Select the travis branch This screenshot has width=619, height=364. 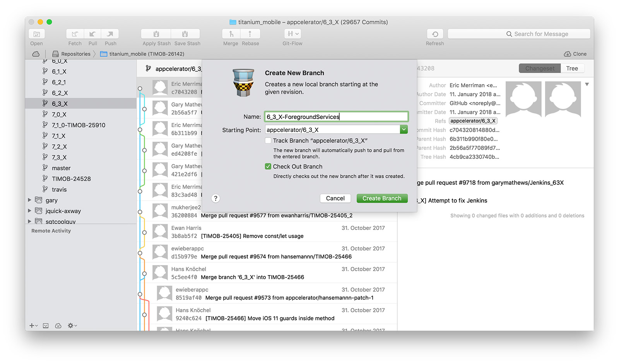pyautogui.click(x=81, y=190)
